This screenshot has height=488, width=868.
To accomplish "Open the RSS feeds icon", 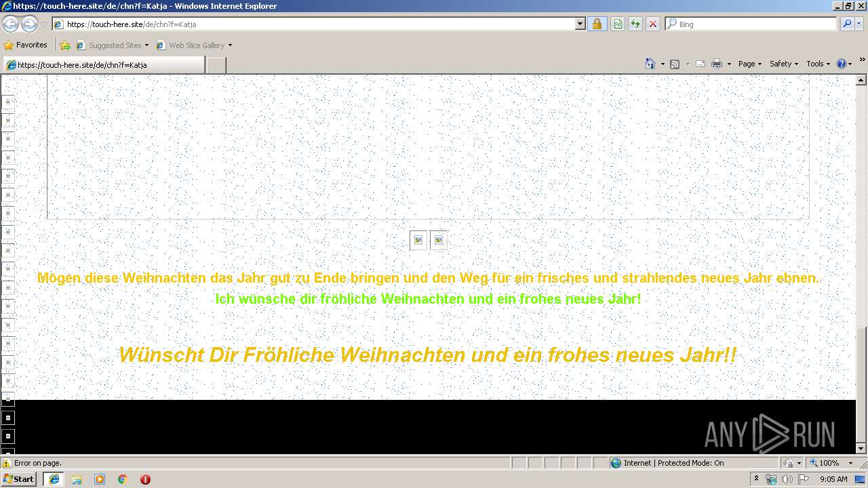I will point(675,64).
